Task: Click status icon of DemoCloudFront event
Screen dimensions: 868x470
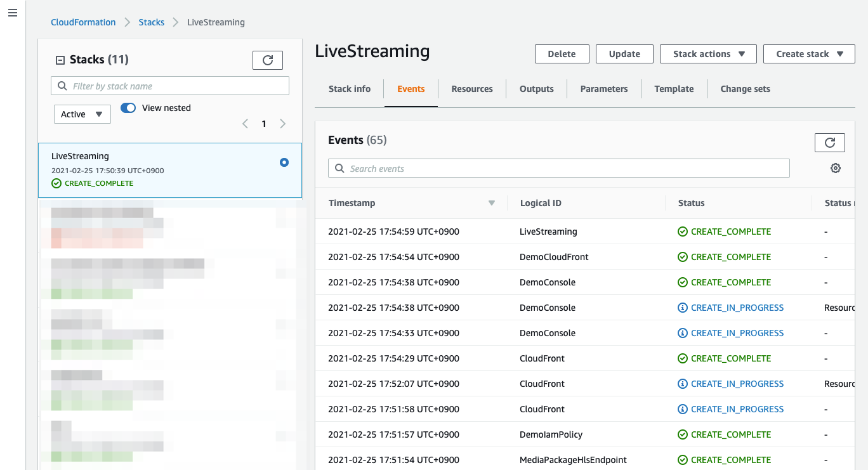Action: click(x=683, y=257)
